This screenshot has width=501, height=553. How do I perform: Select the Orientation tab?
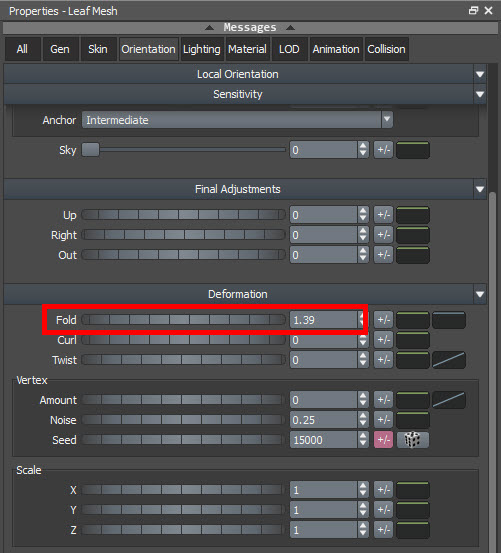[x=148, y=49]
